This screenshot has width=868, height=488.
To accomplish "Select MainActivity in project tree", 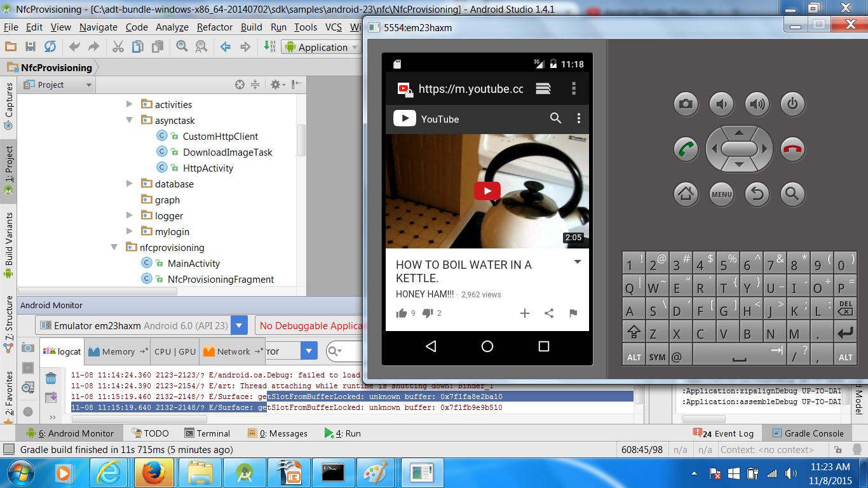I will coord(193,263).
